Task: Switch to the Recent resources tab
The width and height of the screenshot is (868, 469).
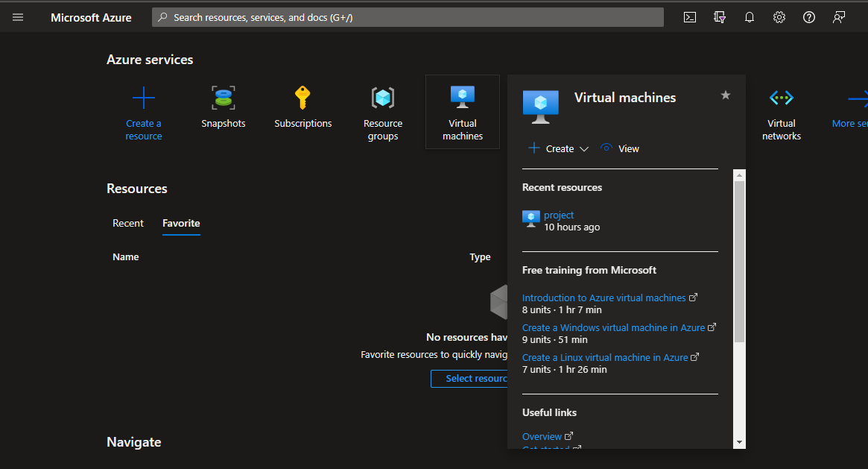Action: pos(127,223)
